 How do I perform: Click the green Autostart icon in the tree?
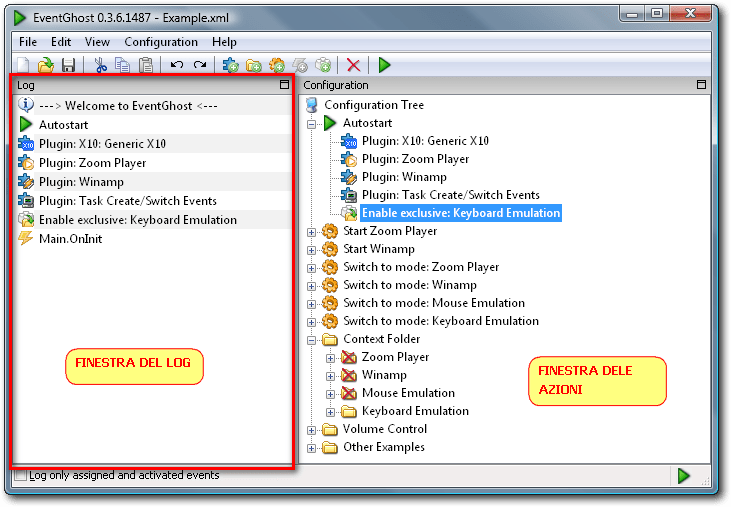(330, 123)
